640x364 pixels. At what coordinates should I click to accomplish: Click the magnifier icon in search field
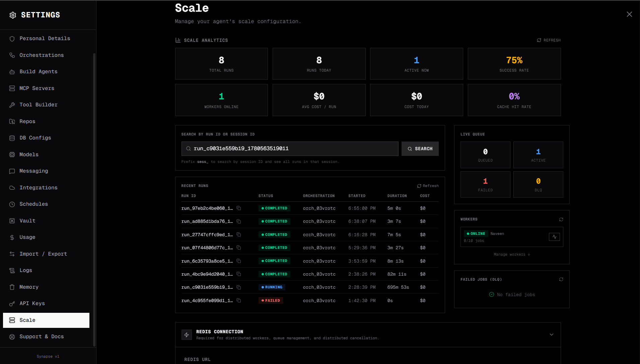click(189, 149)
